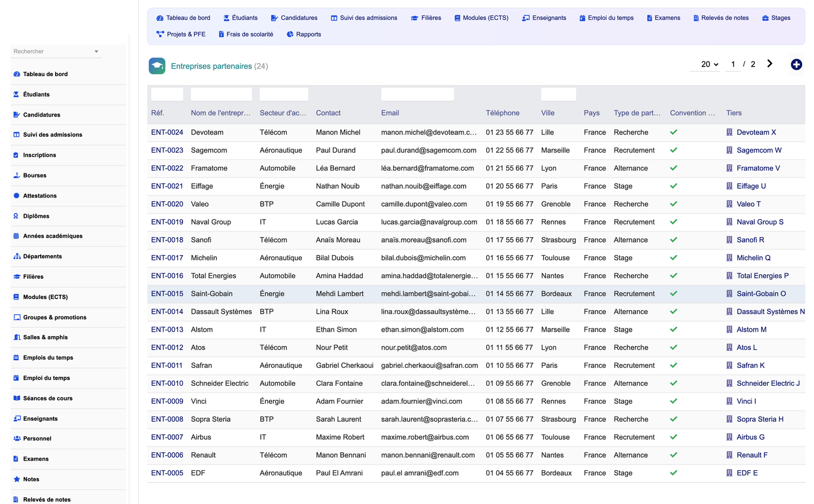Select the phone number 01 17 55 66 77
This screenshot has width=814, height=504.
509,240
